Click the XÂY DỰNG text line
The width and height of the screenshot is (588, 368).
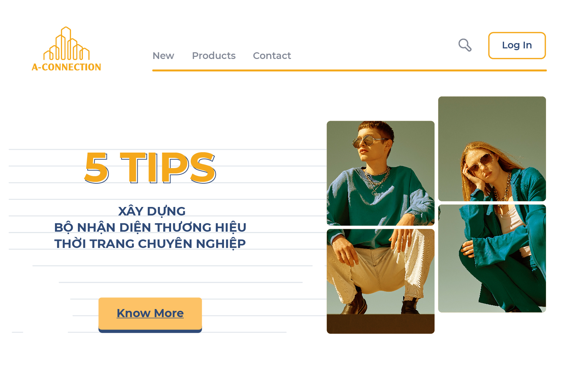pyautogui.click(x=152, y=211)
